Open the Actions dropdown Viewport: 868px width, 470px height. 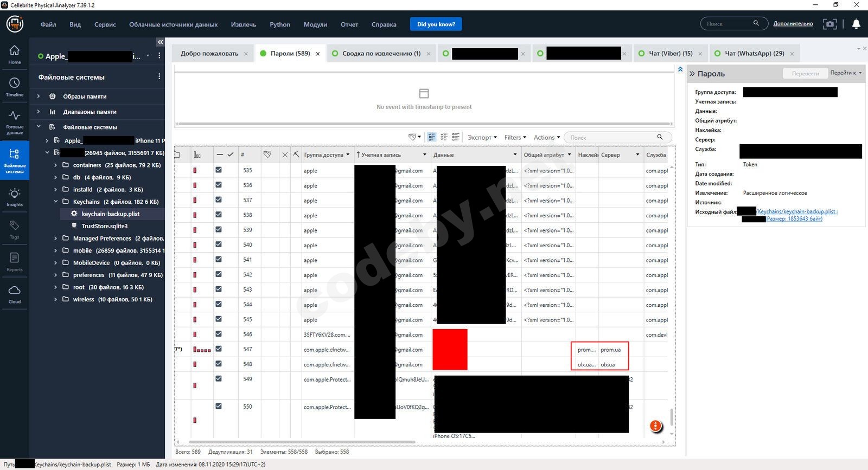[547, 137]
